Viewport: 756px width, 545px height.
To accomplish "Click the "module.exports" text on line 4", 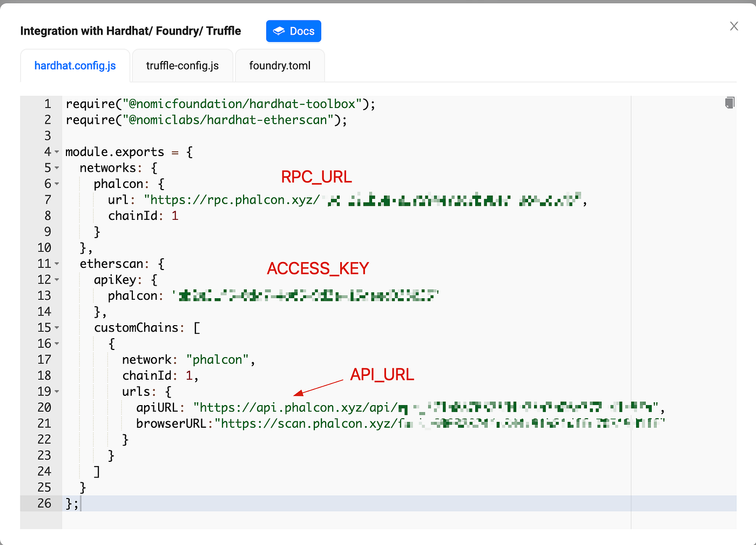I will [x=114, y=152].
